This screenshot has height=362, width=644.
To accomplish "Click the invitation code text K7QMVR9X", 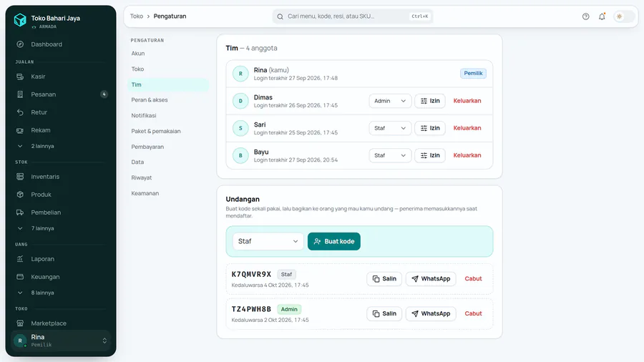I will tap(251, 274).
